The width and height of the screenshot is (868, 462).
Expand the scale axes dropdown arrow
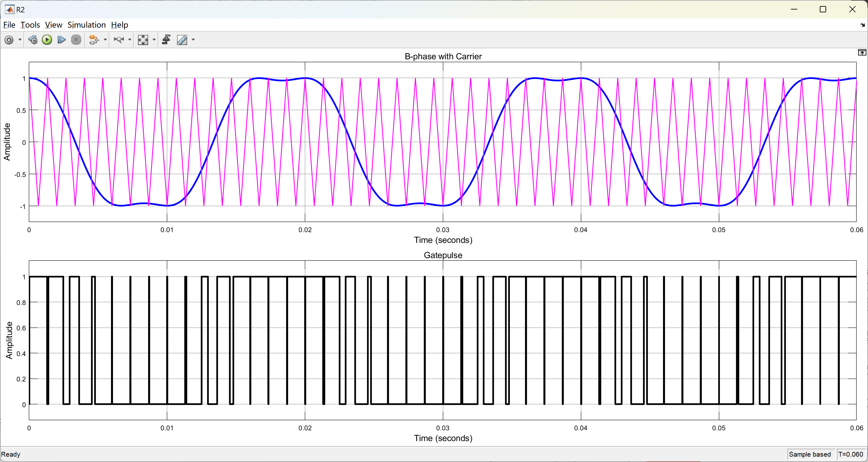tap(154, 40)
